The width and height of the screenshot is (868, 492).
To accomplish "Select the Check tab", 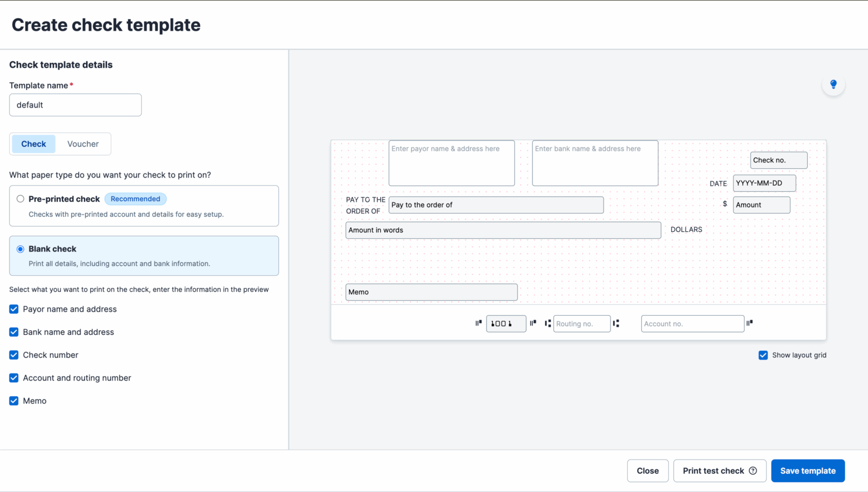I will pos(33,143).
